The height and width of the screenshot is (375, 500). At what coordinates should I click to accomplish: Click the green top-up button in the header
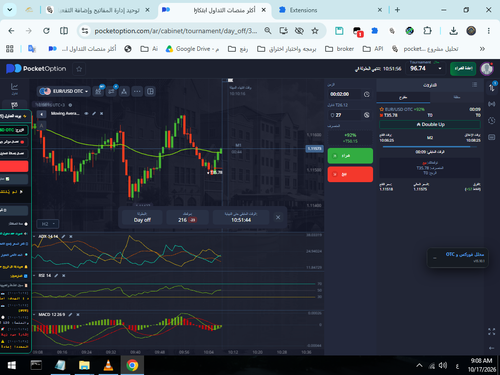coord(463,68)
